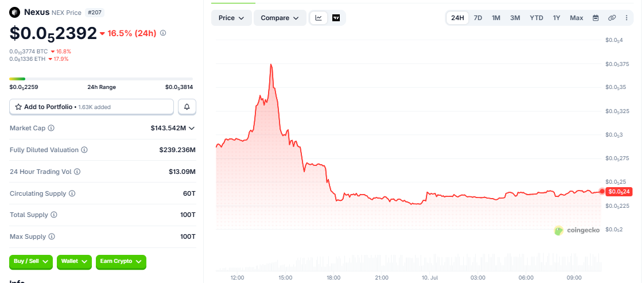Viewport: 644px width, 283px height.
Task: Open the calendar date range picker
Action: [x=596, y=18]
